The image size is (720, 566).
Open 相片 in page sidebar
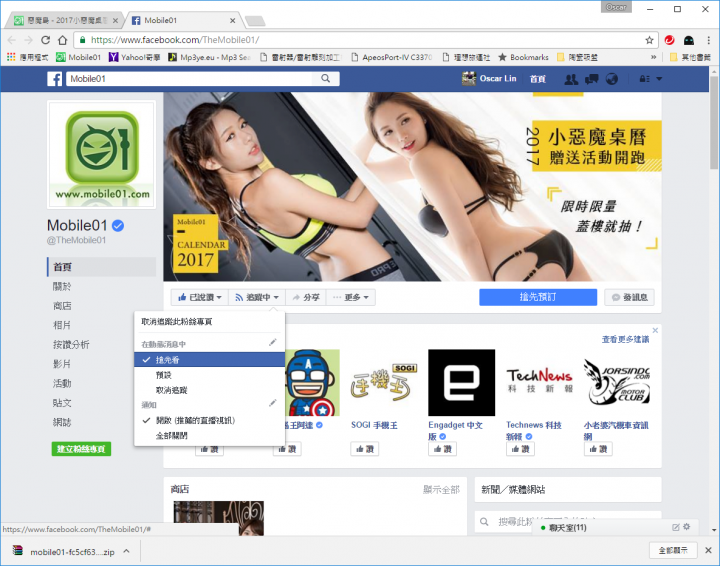(x=62, y=325)
